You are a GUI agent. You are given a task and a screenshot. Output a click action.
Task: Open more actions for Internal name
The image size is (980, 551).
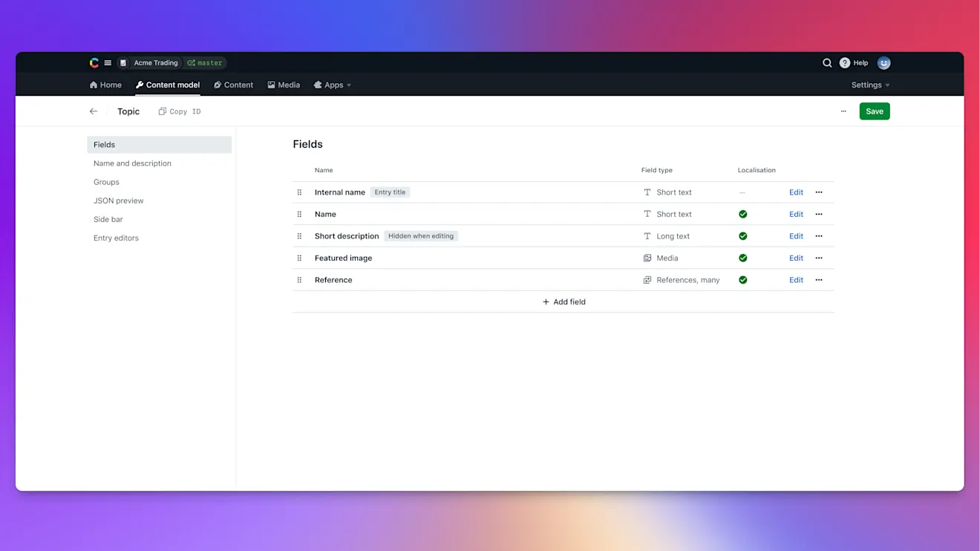tap(819, 192)
